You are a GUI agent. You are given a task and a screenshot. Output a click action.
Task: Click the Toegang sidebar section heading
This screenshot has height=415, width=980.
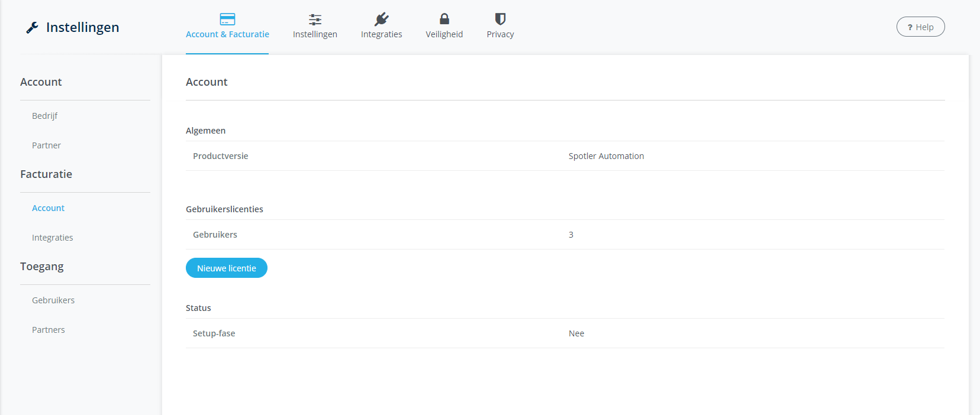click(42, 267)
